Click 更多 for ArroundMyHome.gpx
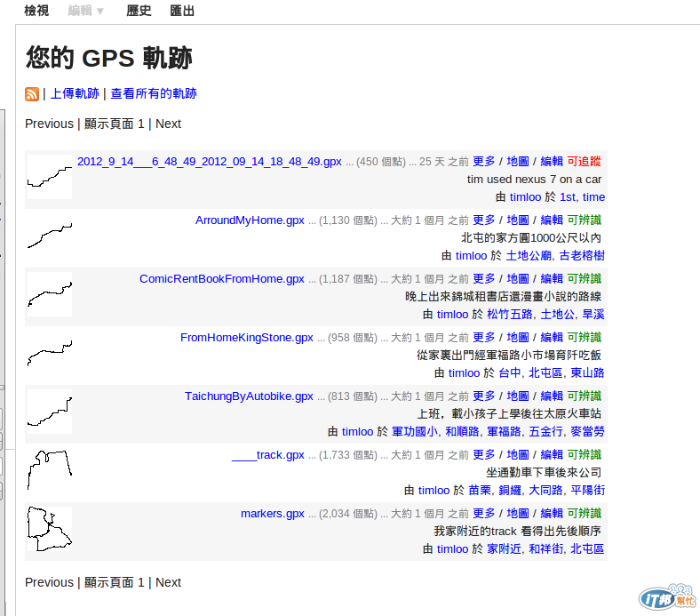Image resolution: width=700 pixels, height=616 pixels. click(x=484, y=220)
